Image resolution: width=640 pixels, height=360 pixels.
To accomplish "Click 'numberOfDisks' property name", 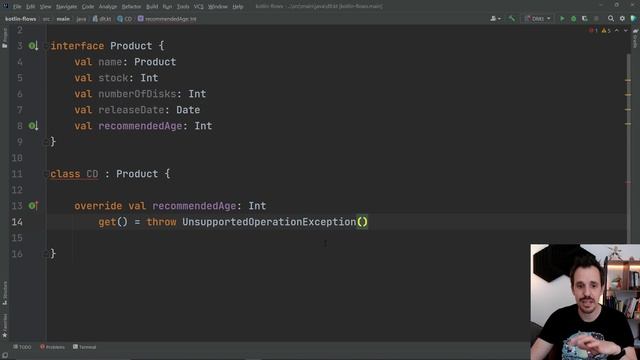I will tap(137, 94).
